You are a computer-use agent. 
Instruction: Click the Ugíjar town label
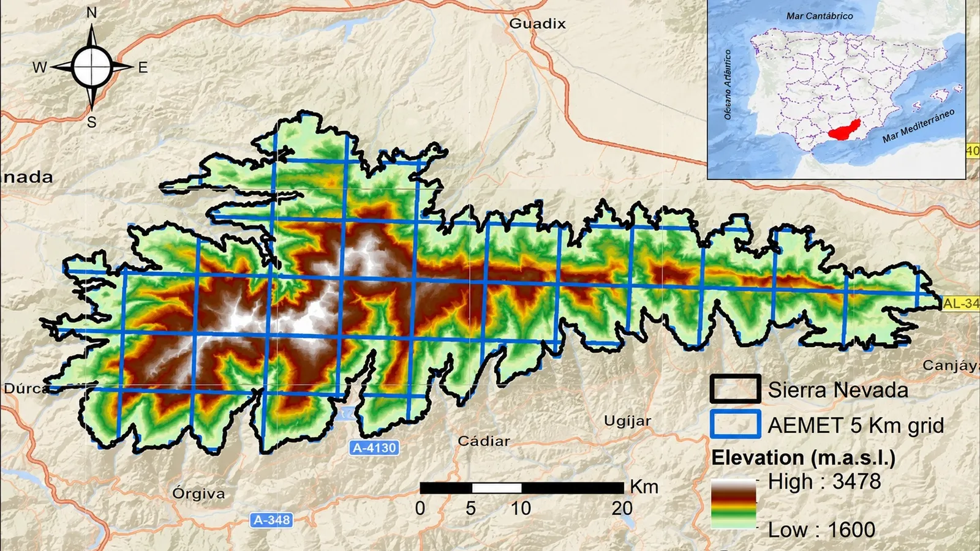(x=628, y=421)
